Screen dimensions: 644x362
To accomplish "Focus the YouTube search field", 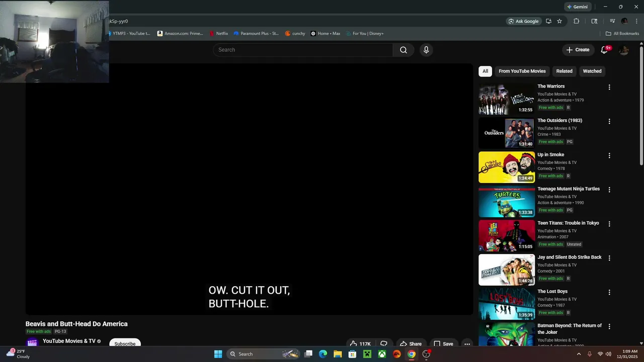I will point(303,50).
